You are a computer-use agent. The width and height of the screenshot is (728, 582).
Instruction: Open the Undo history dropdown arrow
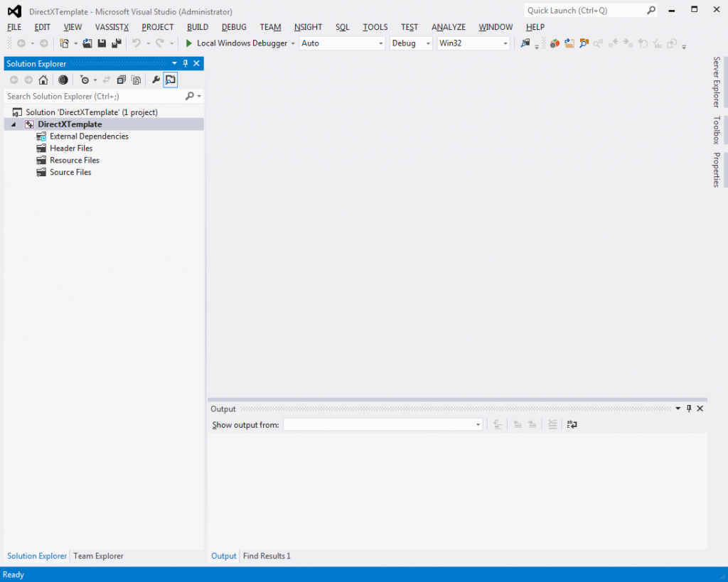[x=148, y=43]
